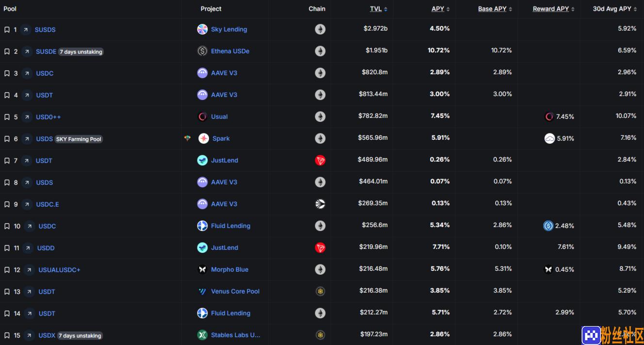Sort by Base APY header
644x345 pixels.
pos(495,9)
